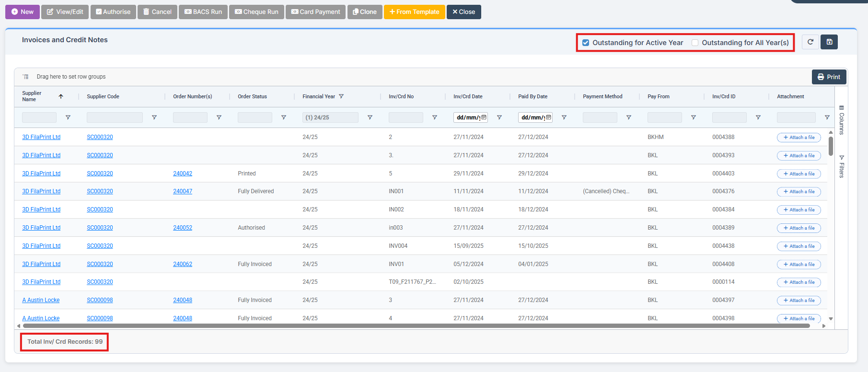Viewport: 868px width, 372px height.
Task: Click the sort arrow on Supplier Name
Action: coord(61,96)
